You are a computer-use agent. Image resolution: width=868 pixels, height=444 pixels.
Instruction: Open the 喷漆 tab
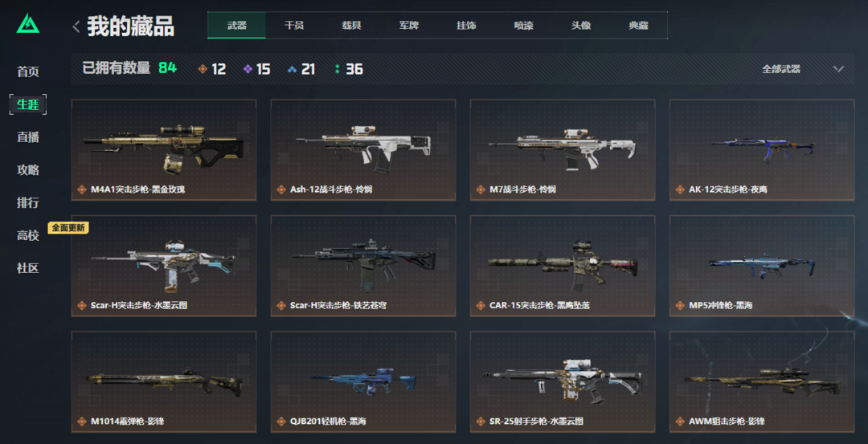(x=523, y=26)
